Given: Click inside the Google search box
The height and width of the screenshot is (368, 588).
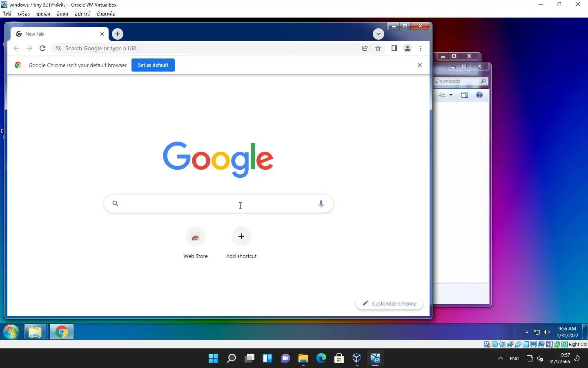Looking at the screenshot, I should tap(218, 204).
